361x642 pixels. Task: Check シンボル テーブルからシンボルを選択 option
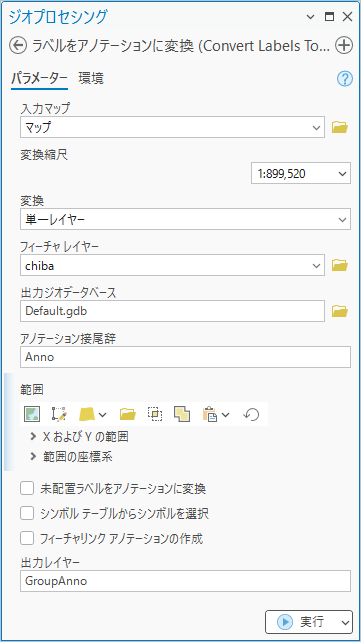(27, 513)
